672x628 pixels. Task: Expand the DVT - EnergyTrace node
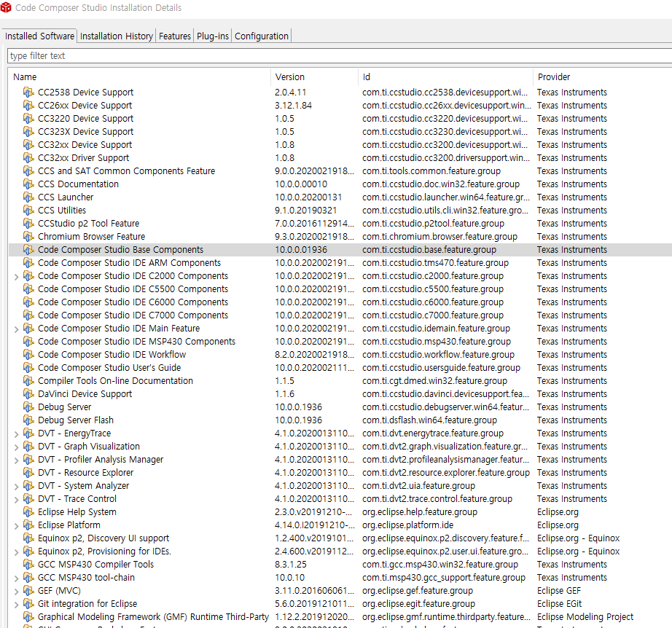tap(16, 434)
